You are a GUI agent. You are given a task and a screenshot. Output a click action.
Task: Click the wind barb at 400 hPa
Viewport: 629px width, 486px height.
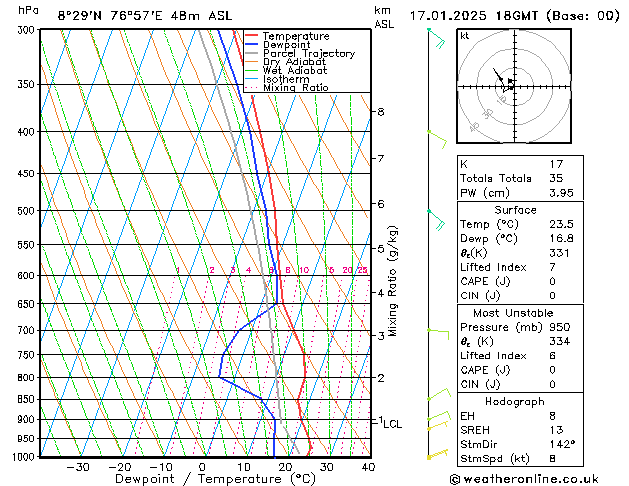(x=436, y=133)
